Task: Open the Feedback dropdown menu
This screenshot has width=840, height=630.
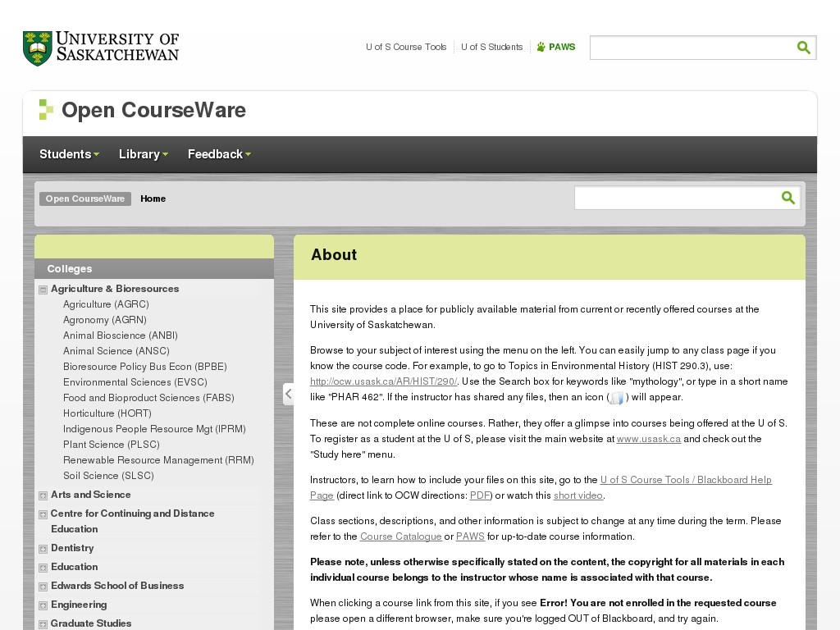Action: [219, 154]
